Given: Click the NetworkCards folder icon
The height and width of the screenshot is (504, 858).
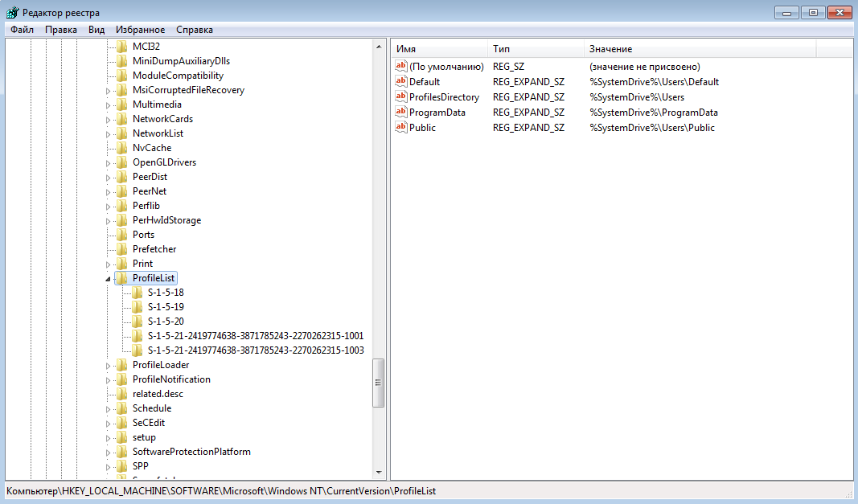Looking at the screenshot, I should (x=122, y=119).
